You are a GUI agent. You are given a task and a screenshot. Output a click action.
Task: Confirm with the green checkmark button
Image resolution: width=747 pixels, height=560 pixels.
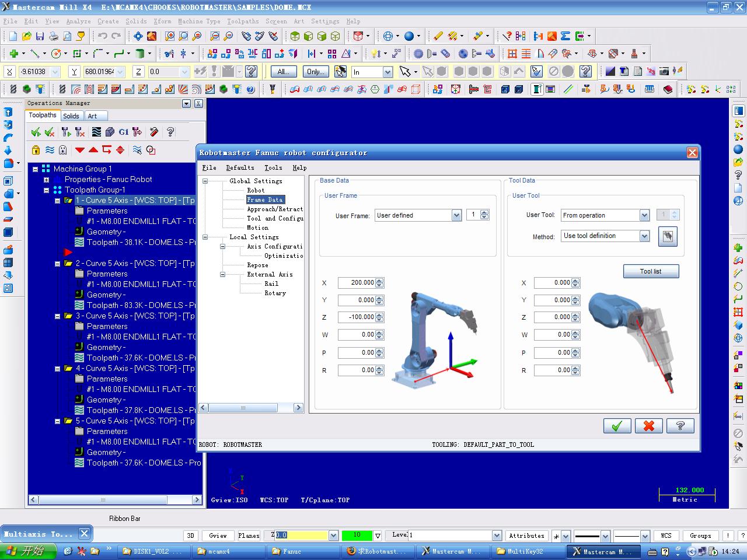[617, 426]
